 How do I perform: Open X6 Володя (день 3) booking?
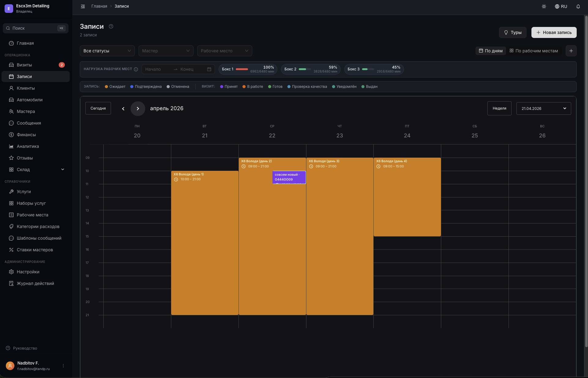click(x=340, y=236)
